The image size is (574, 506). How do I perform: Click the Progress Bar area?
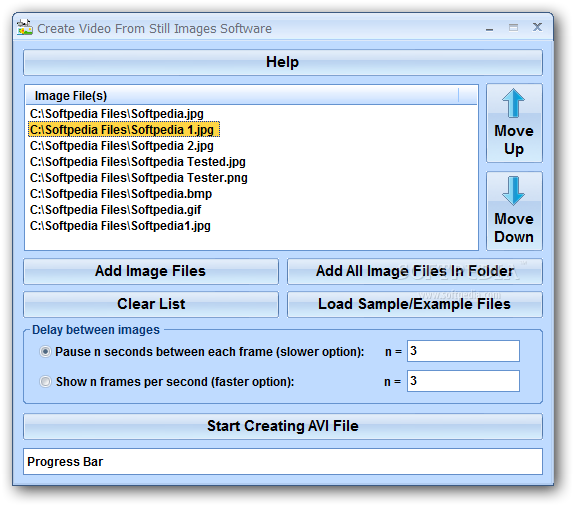coord(283,462)
